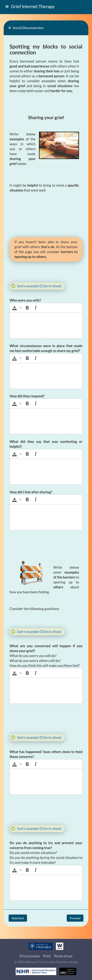The image size is (92, 980).
Task: Click into the 'How did they respond?' text area
Action: point(46,421)
